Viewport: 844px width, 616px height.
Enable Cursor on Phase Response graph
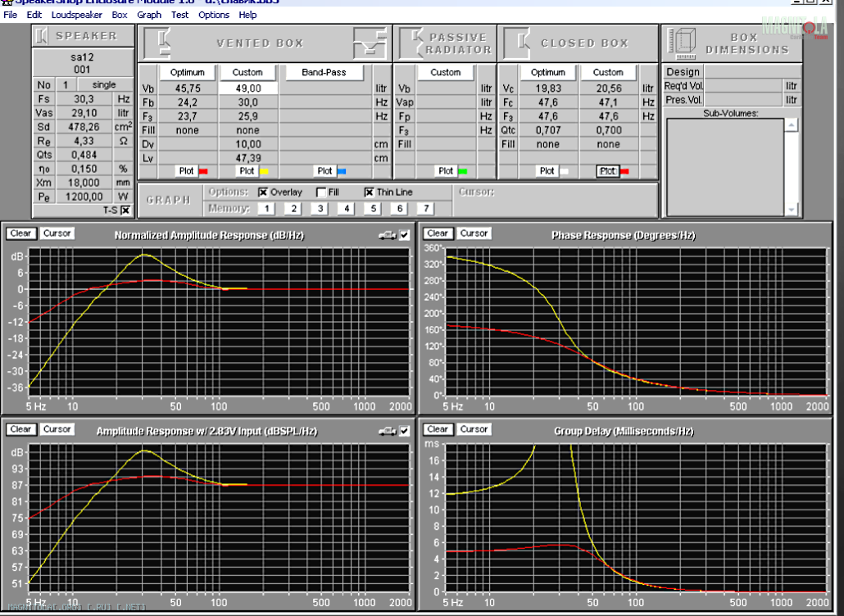click(x=474, y=233)
